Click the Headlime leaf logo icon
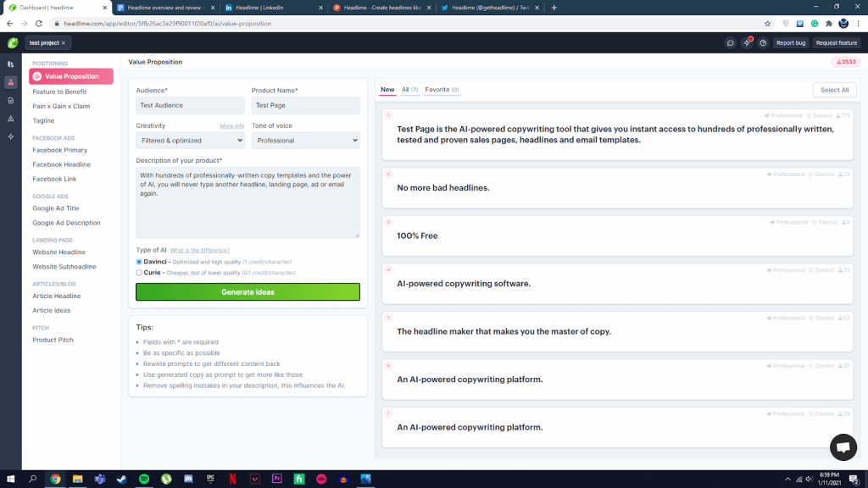 tap(13, 42)
